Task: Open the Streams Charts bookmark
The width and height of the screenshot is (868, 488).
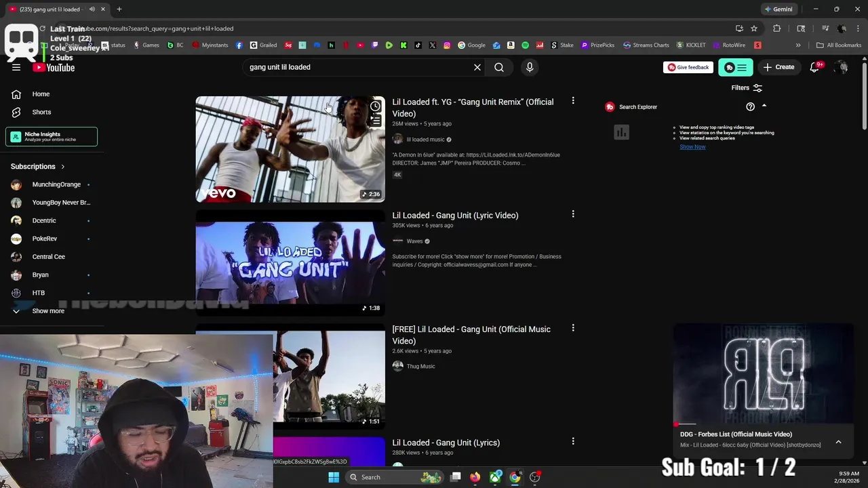Action: click(x=646, y=45)
